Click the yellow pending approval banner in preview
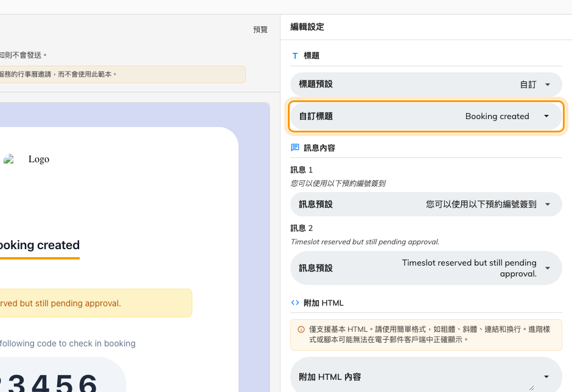 [x=96, y=303]
